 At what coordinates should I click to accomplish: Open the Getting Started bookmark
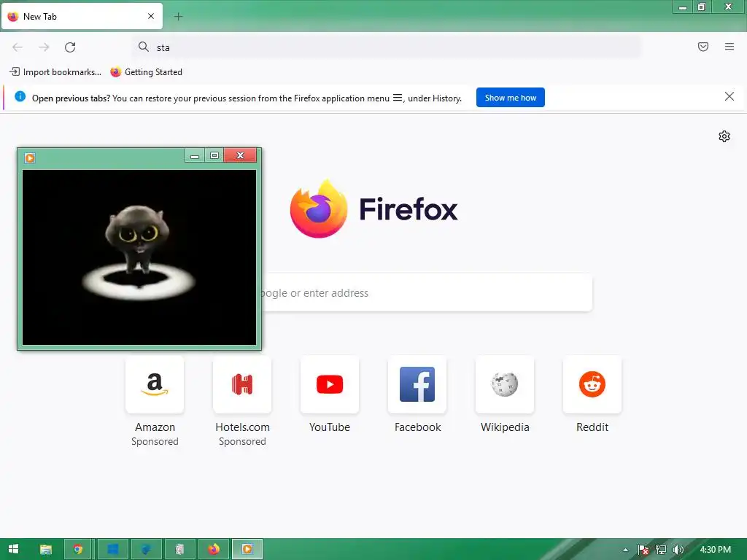pyautogui.click(x=146, y=72)
